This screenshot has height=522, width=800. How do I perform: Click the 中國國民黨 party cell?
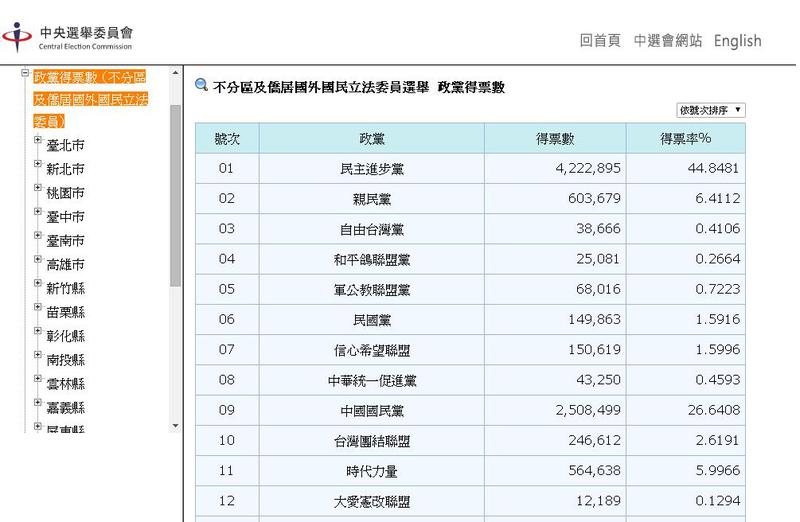pos(371,410)
